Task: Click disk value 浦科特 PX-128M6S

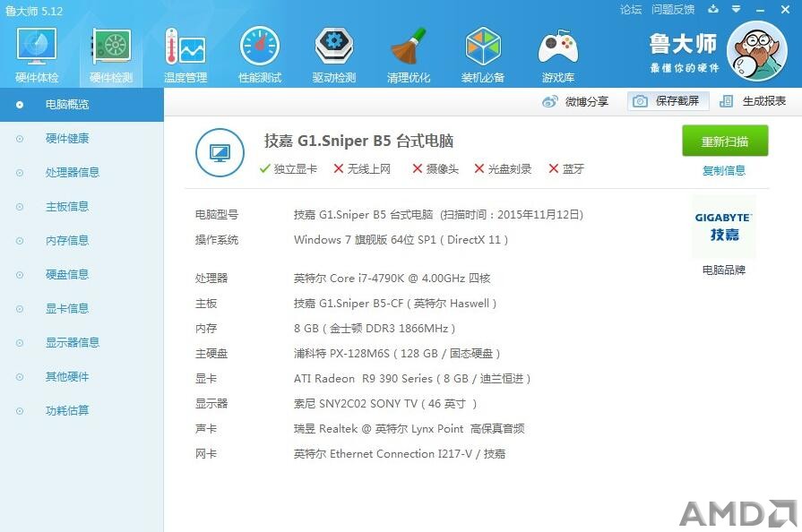Action: [x=397, y=354]
